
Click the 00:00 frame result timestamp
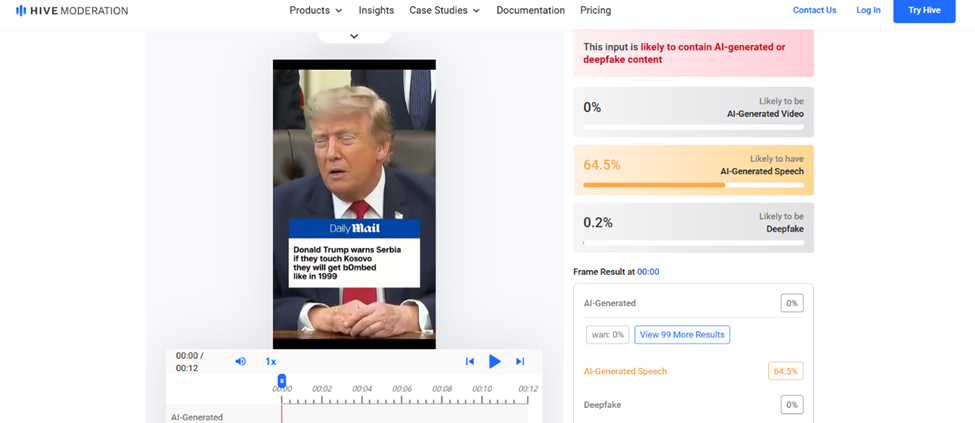pos(648,272)
